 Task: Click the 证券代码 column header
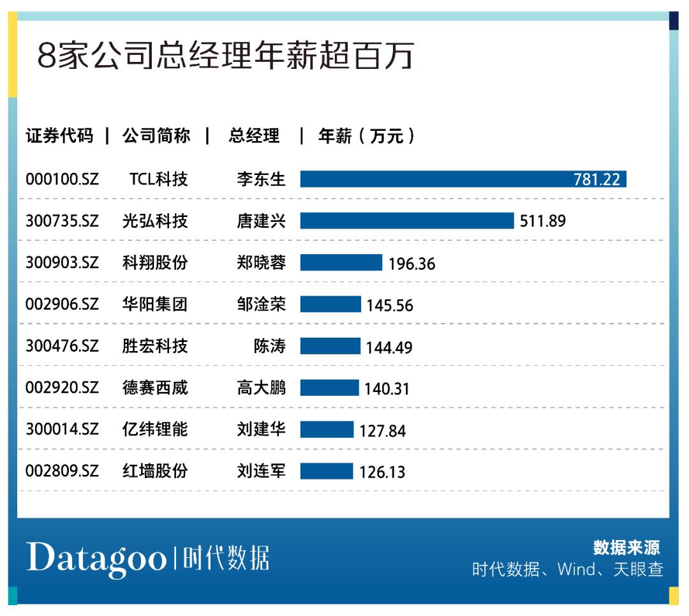tap(59, 135)
